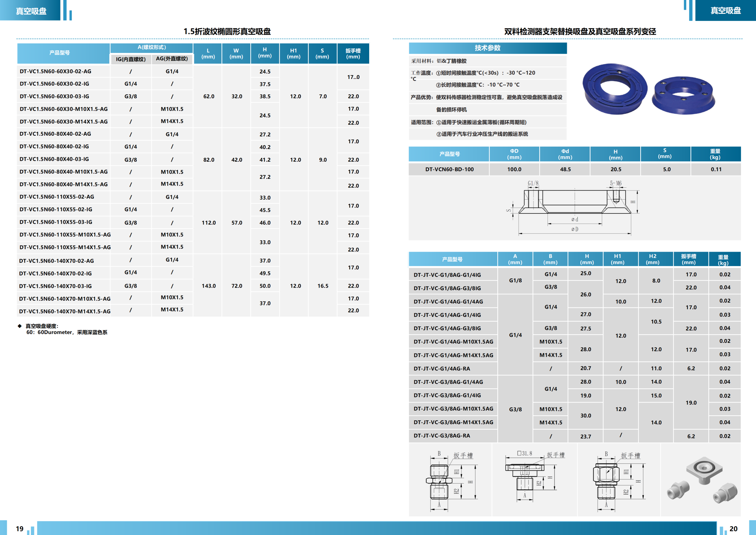Click the IG(内直螺纹) sub-header
756x535 pixels.
click(x=131, y=59)
